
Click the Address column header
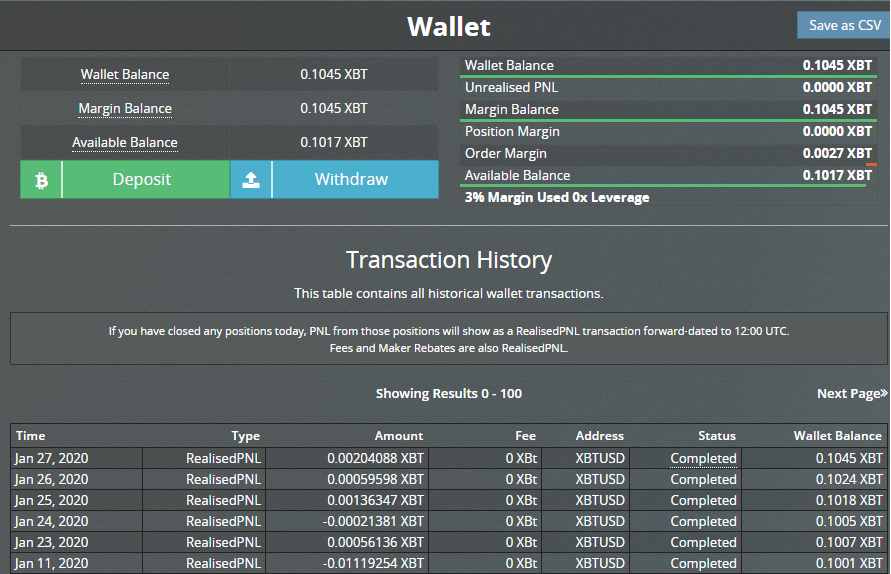[599, 436]
